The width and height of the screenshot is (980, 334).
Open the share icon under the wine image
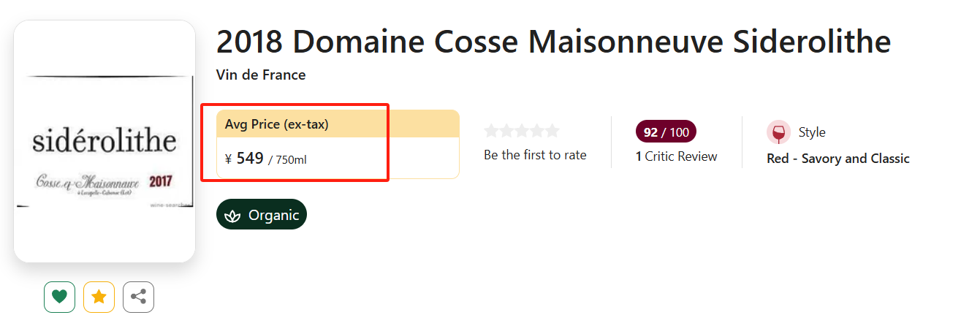pyautogui.click(x=138, y=297)
